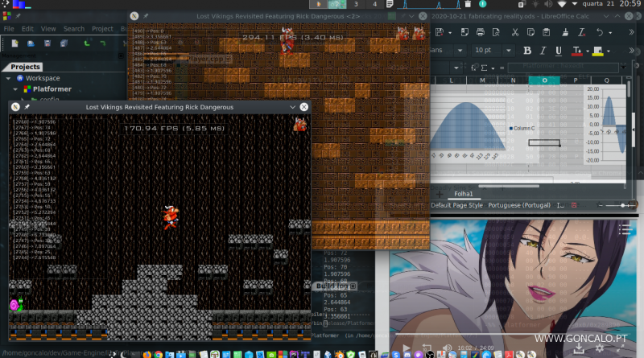Apply red font color in Calc
Screen dimensions: 644x358
(x=576, y=51)
